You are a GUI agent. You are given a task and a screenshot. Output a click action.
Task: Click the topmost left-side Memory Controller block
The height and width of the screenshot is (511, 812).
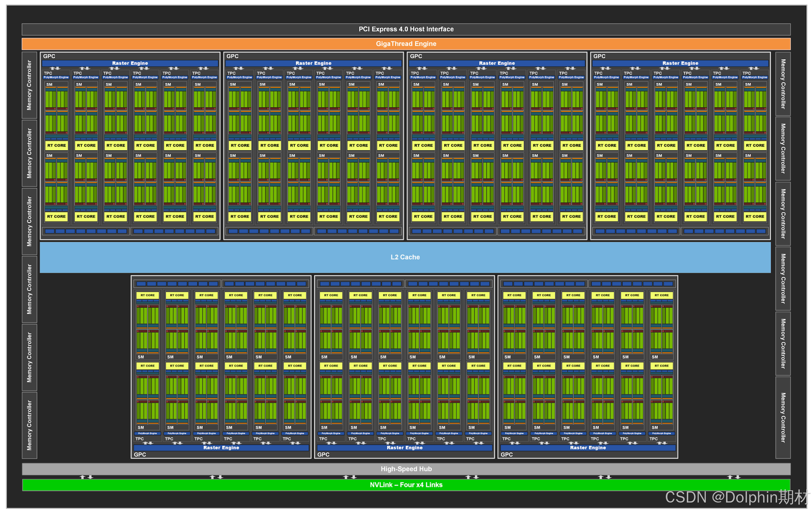coord(29,85)
